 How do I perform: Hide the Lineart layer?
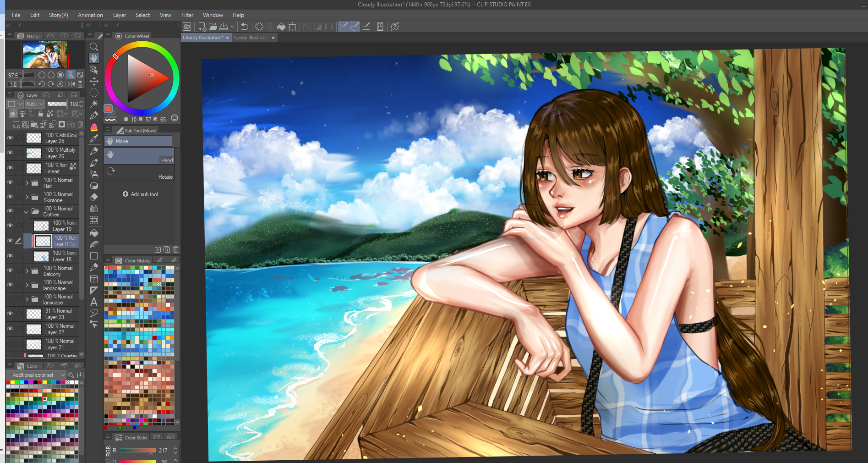point(10,168)
